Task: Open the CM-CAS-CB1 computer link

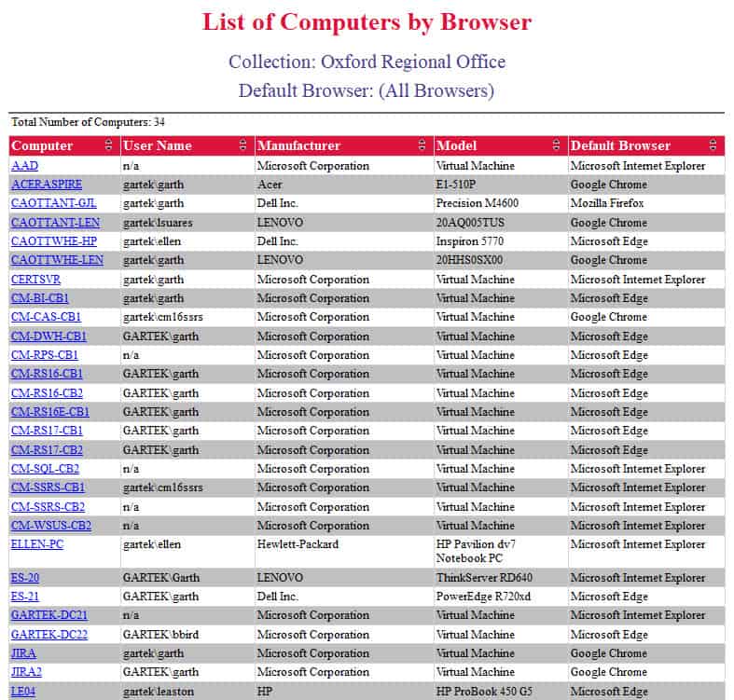Action: pyautogui.click(x=46, y=317)
